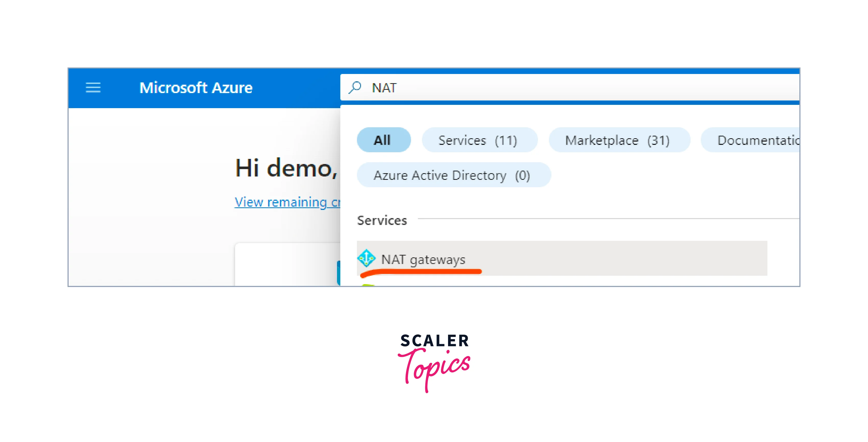Select the All filter pill
Viewport: 868px width, 442px height.
pos(384,140)
